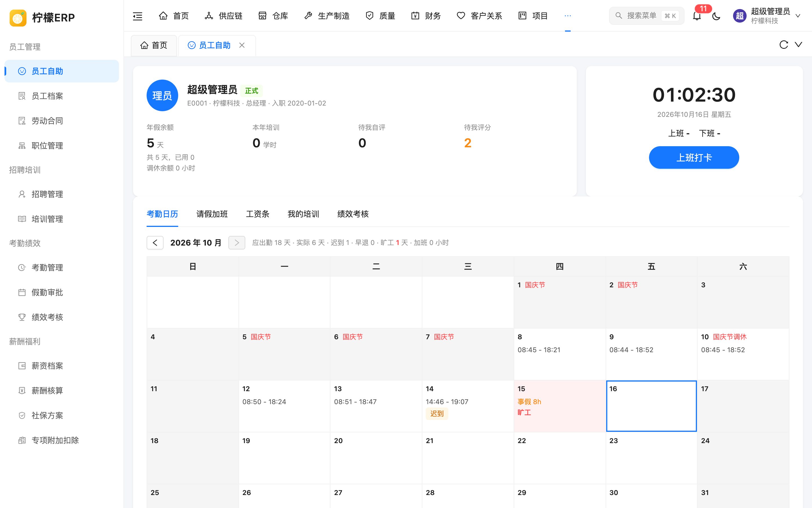Viewport: 812px width, 508px height.
Task: Click the 迟到 tag on day 14
Action: (x=437, y=413)
